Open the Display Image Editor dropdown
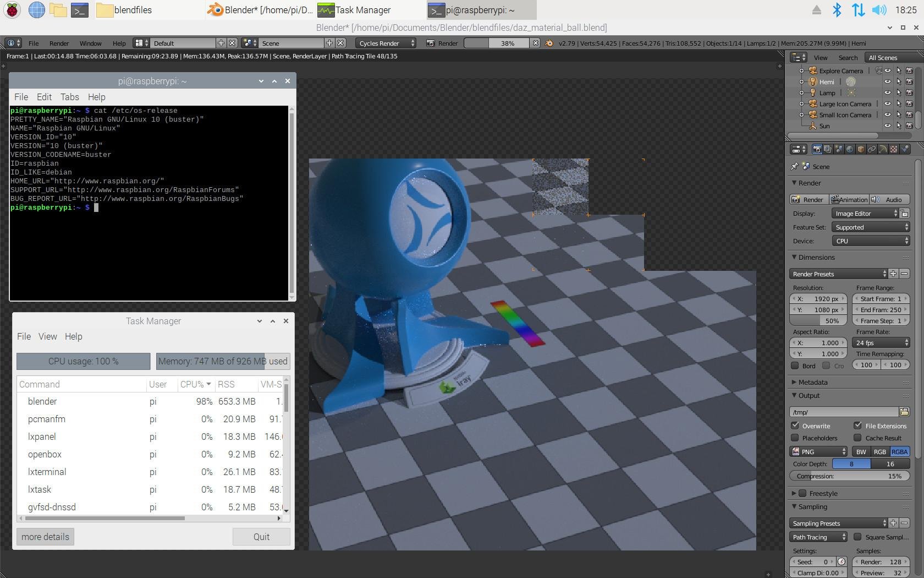The image size is (924, 578). click(865, 214)
